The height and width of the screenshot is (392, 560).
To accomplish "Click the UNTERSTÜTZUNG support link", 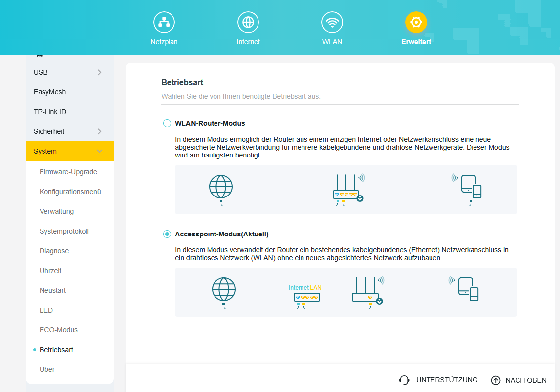I will (447, 380).
